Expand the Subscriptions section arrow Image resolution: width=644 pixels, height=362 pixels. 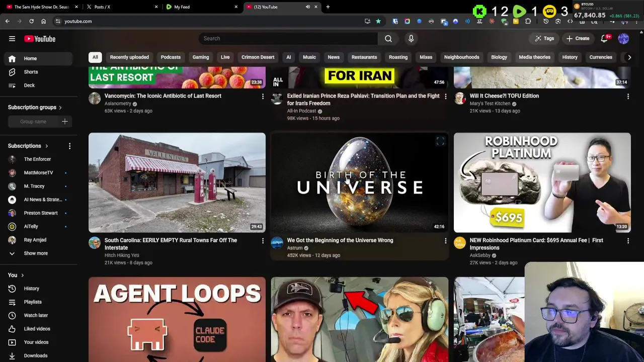[46, 146]
